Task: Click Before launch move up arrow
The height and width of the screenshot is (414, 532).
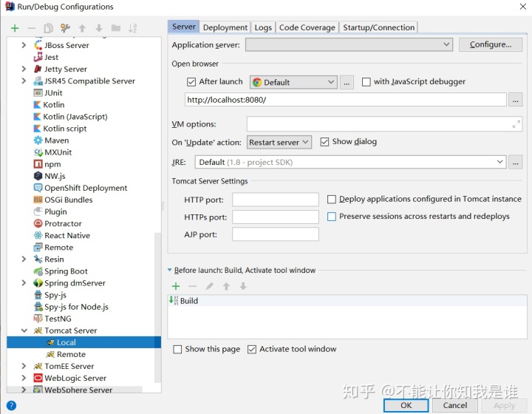Action: point(226,286)
